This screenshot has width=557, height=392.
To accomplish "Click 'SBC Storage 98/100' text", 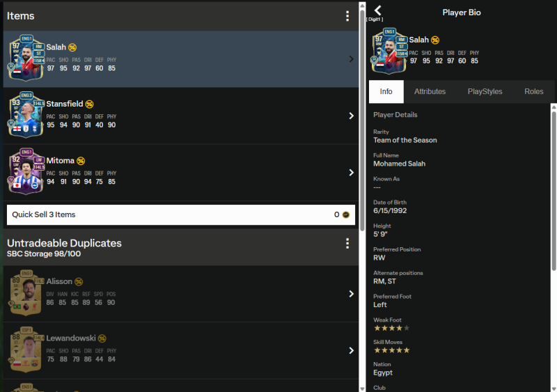I will coord(44,253).
